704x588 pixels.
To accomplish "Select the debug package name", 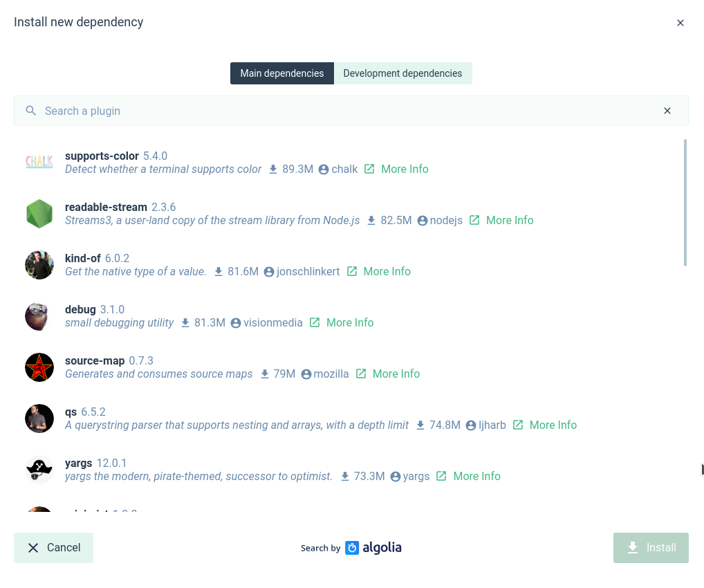I will [80, 309].
